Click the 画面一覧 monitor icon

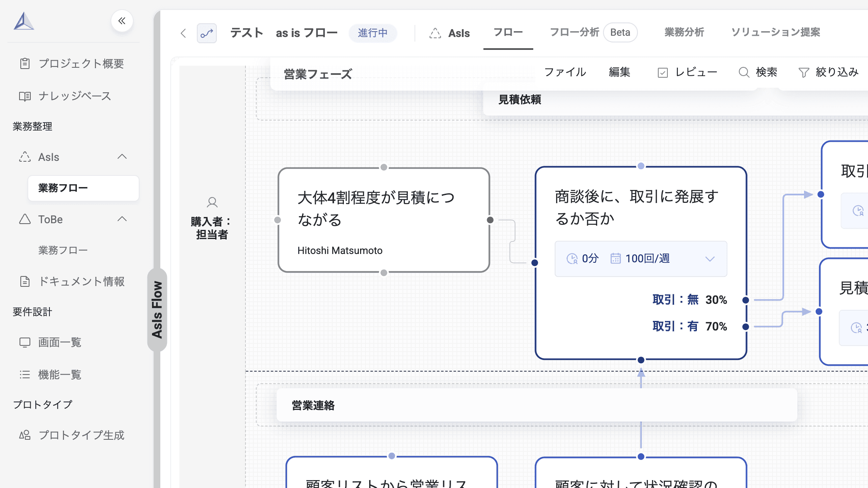(25, 342)
